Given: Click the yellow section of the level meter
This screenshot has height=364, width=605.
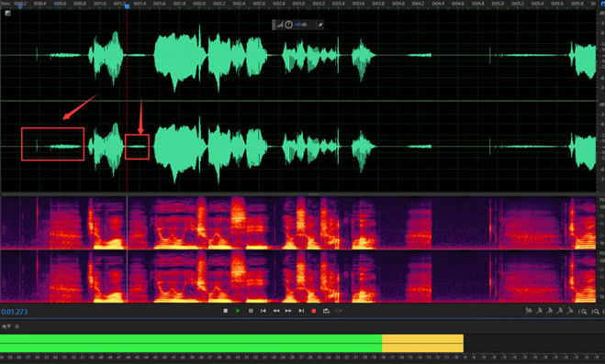Looking at the screenshot, I should click(423, 343).
